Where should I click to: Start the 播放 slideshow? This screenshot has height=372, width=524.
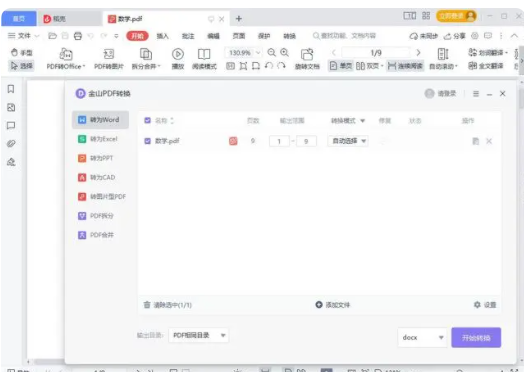coord(178,59)
